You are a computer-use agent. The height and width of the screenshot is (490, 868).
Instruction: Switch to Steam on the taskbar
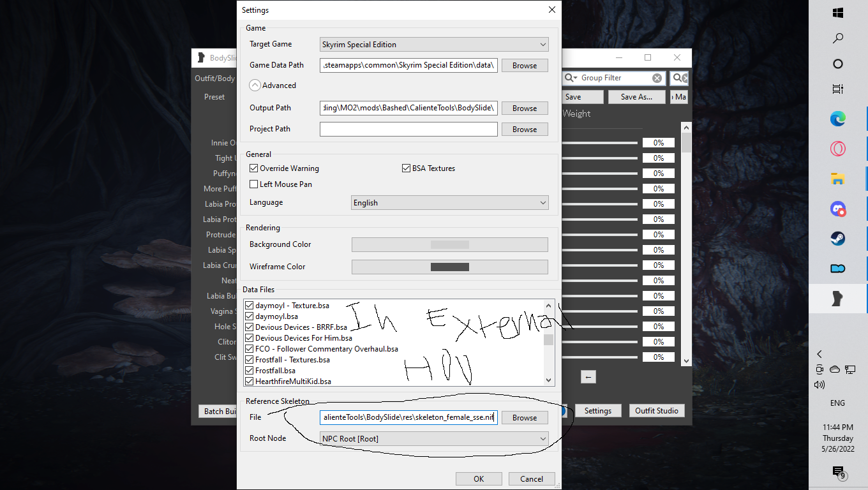[838, 239]
